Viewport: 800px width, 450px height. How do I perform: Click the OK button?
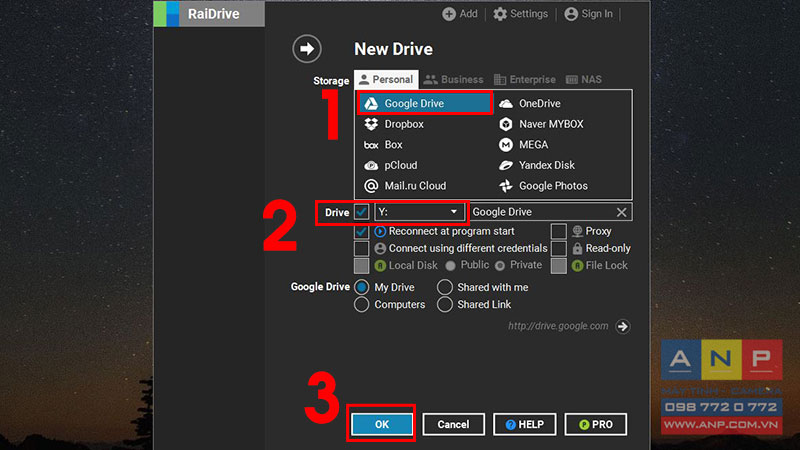[x=382, y=424]
